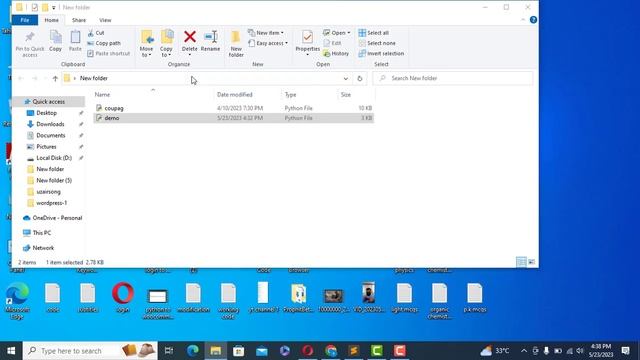Refresh the folder view
The height and width of the screenshot is (360, 640).
360,78
